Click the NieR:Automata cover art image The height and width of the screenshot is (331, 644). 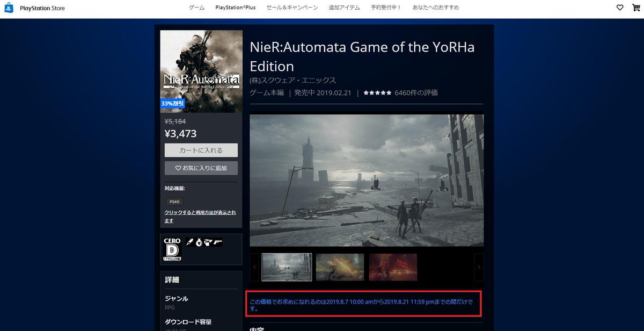201,71
